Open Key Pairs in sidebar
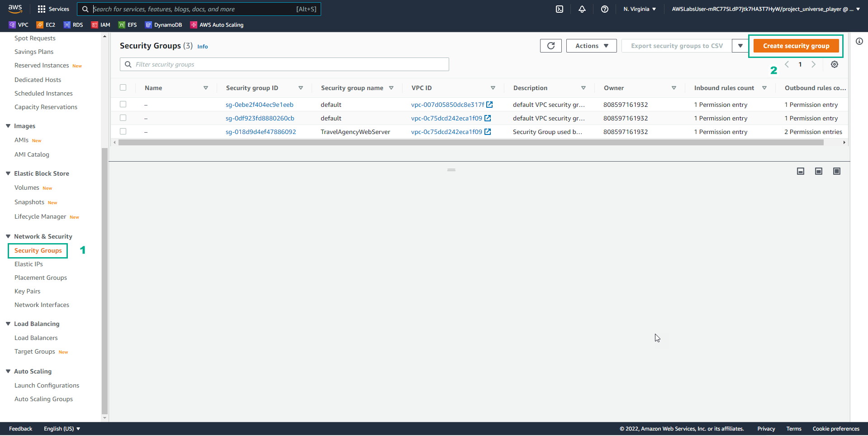 click(27, 291)
